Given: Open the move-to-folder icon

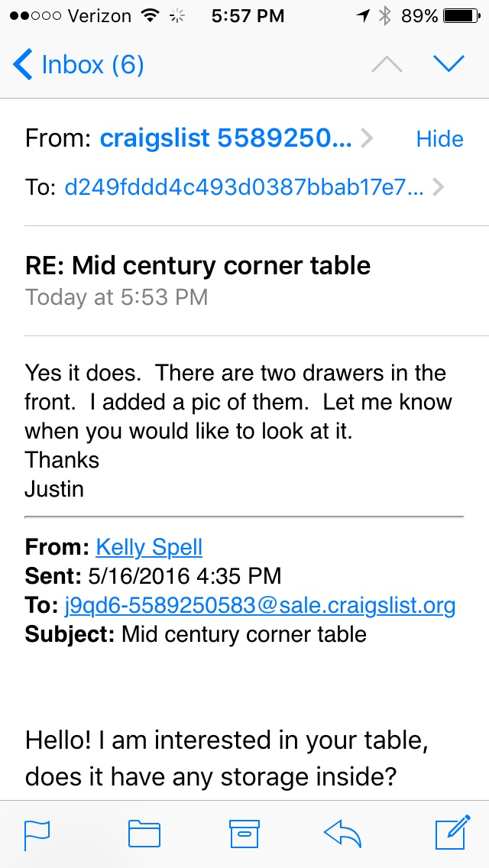Looking at the screenshot, I should 144,834.
